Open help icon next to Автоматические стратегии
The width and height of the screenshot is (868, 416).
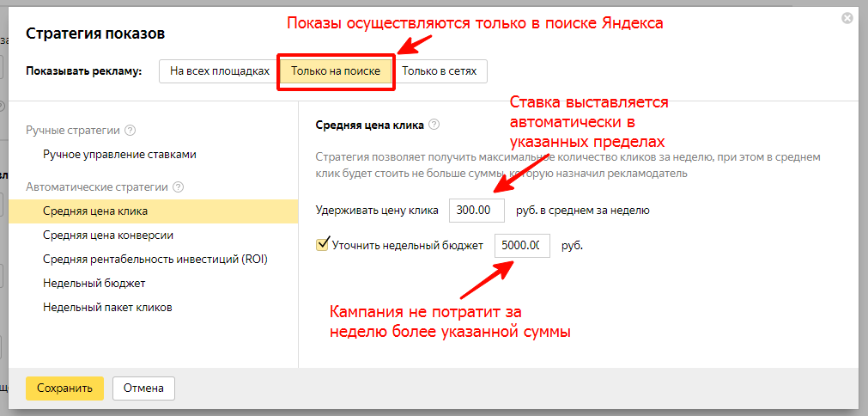(x=178, y=187)
